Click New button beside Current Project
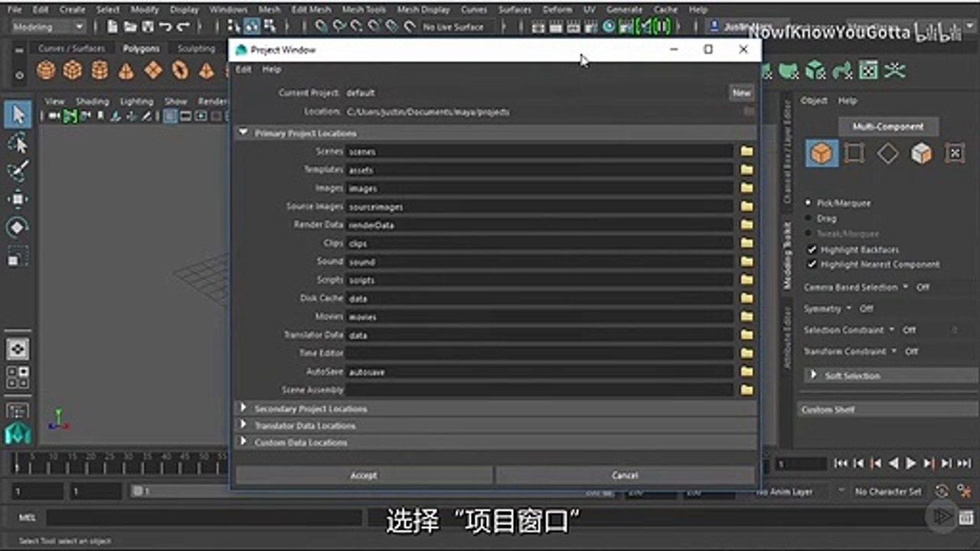Screen dimensions: 980x551 741,93
